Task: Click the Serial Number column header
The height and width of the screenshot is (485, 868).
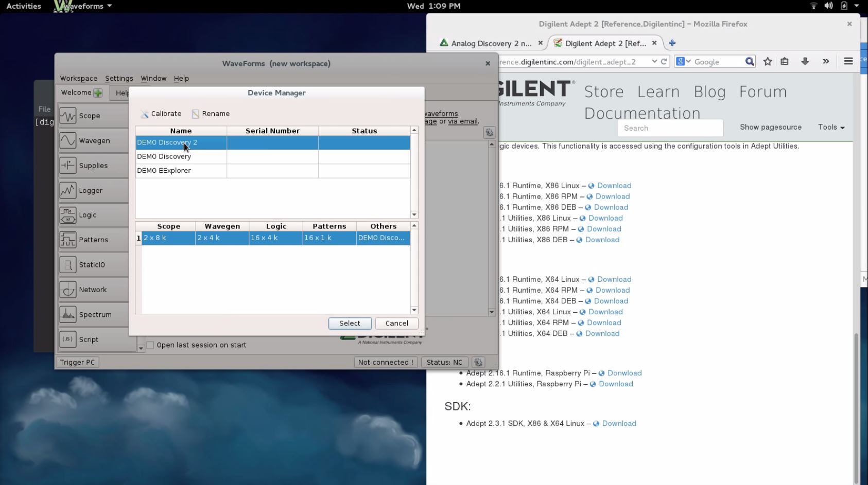Action: coord(272,131)
